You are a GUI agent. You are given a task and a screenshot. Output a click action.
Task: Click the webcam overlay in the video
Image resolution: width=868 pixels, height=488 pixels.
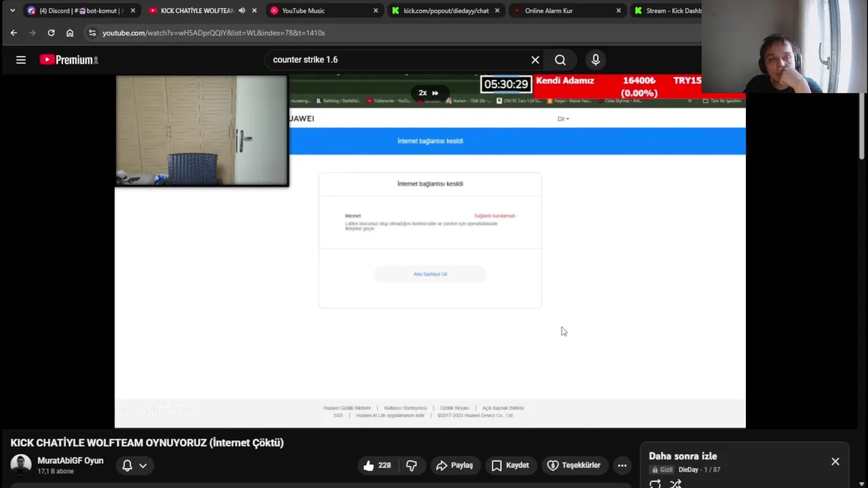point(201,130)
